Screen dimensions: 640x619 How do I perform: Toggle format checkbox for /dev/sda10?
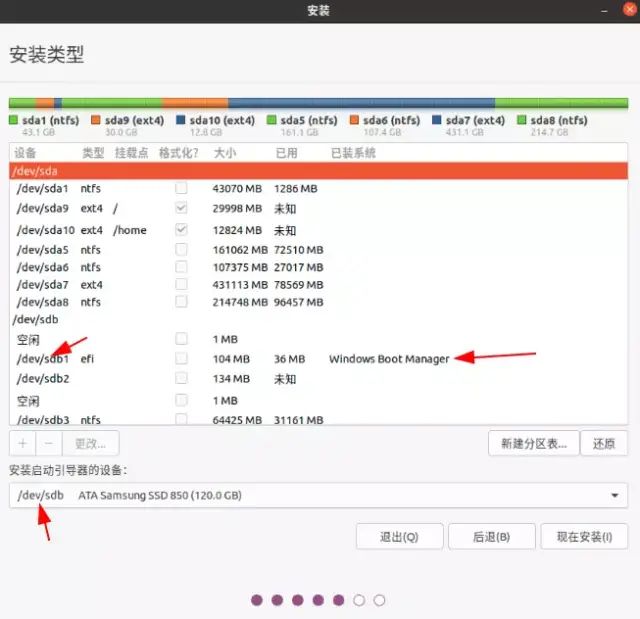point(181,230)
